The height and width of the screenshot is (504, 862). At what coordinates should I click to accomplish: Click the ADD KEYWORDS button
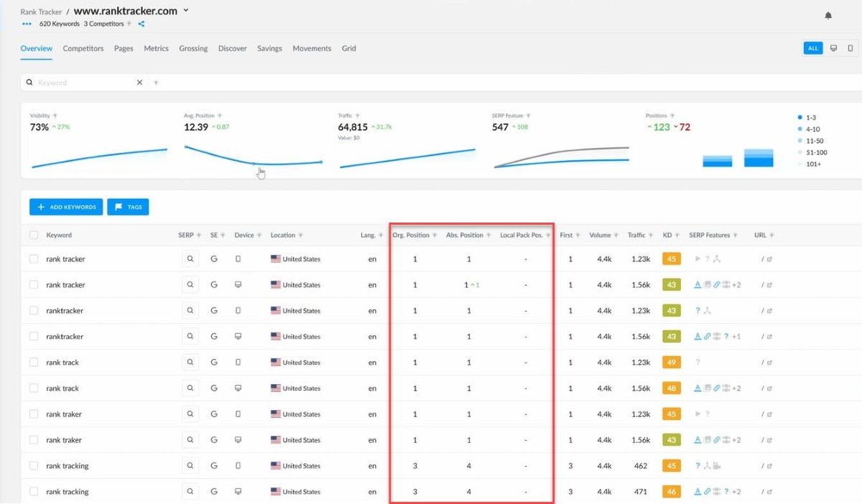pos(66,207)
